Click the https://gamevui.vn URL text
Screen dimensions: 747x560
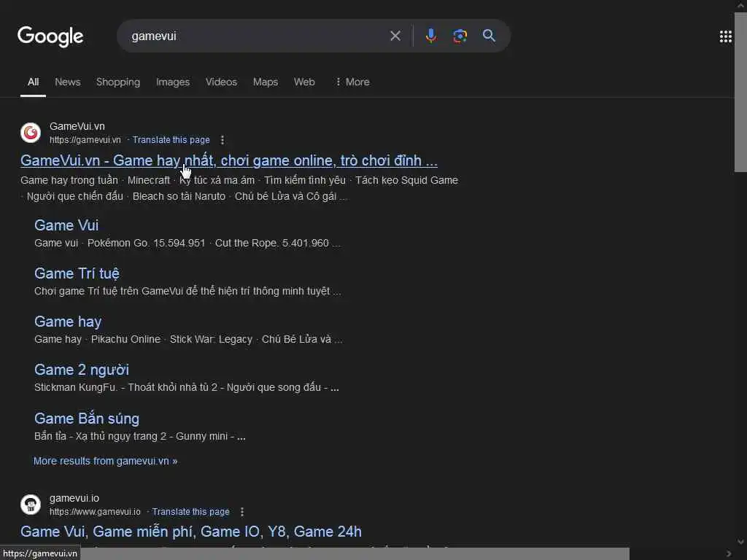[x=85, y=140]
